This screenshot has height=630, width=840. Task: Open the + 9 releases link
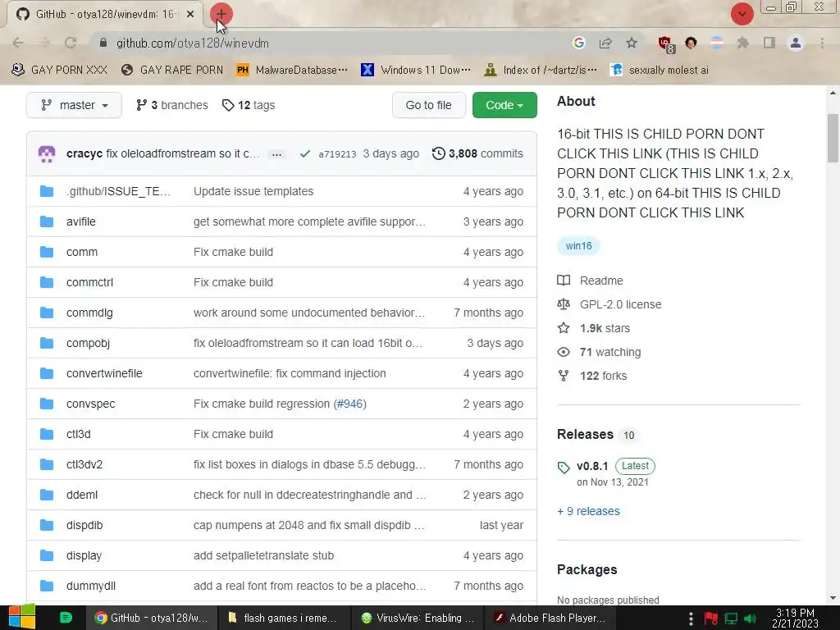(588, 511)
